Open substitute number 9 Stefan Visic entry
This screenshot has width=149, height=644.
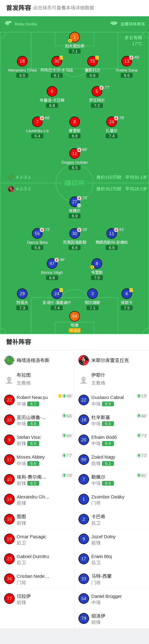(x=37, y=440)
